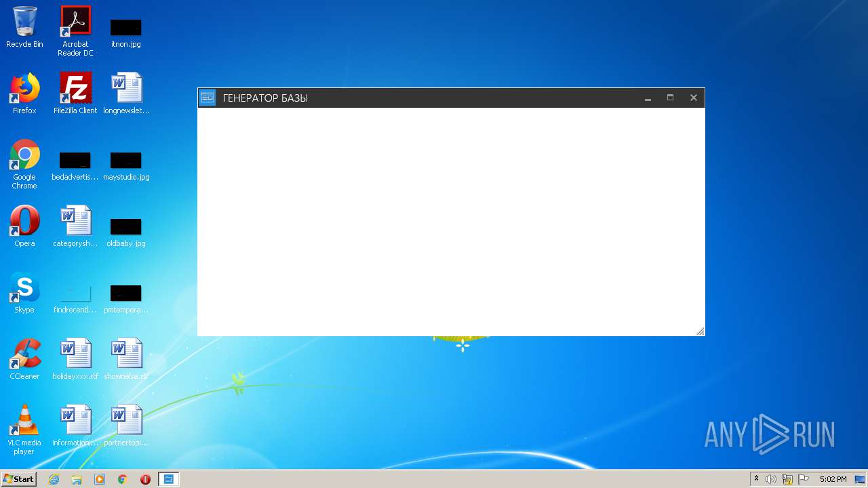Select the pmtempera... desktop file
Screen dimensions: 868x488
pos(126,298)
